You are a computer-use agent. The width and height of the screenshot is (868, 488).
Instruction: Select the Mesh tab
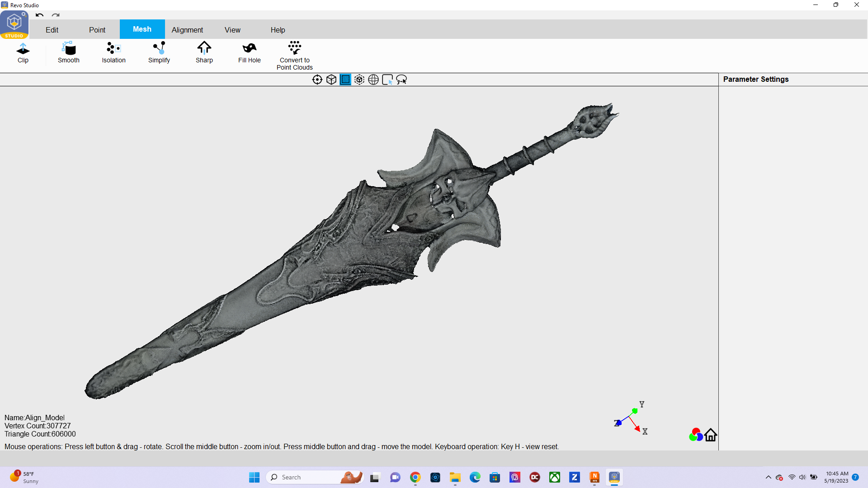[142, 29]
